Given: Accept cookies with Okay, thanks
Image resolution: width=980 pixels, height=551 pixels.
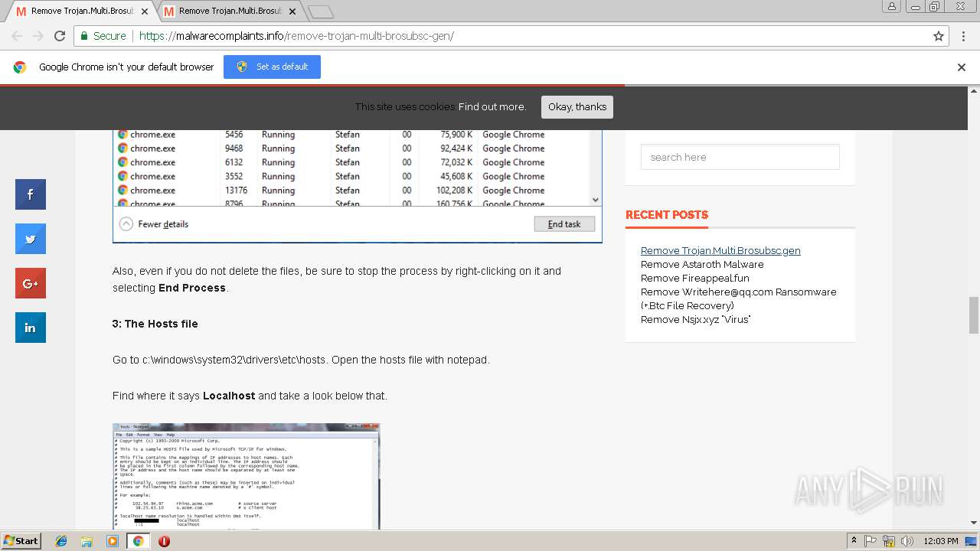Looking at the screenshot, I should (577, 107).
